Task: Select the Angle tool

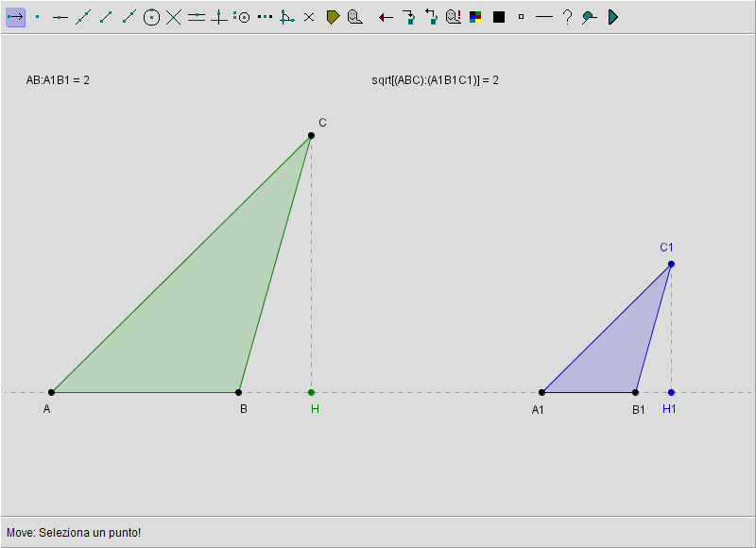Action: click(287, 17)
